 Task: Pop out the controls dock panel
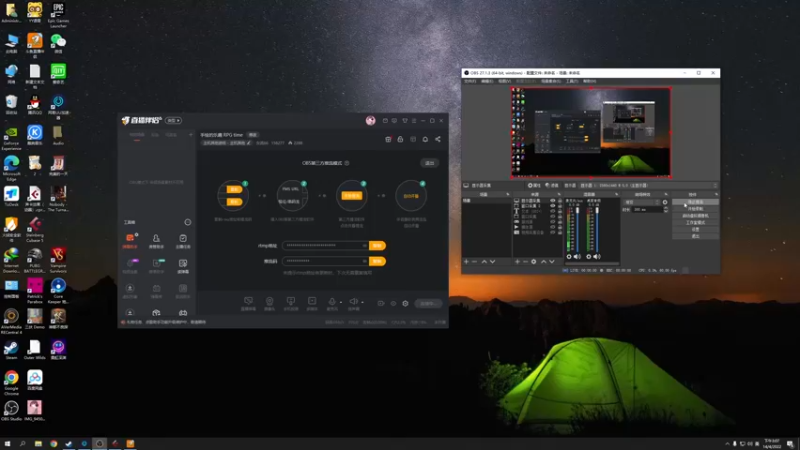pyautogui.click(x=716, y=194)
